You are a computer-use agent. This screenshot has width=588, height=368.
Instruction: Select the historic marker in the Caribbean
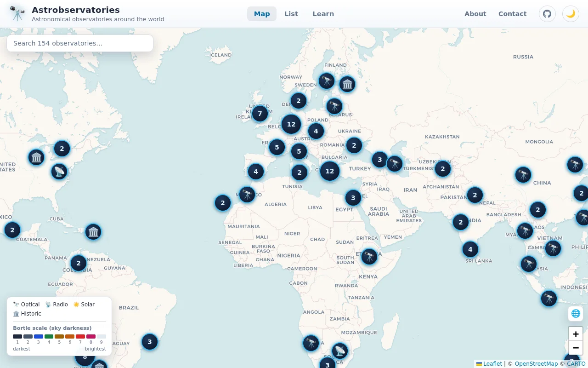pos(93,231)
